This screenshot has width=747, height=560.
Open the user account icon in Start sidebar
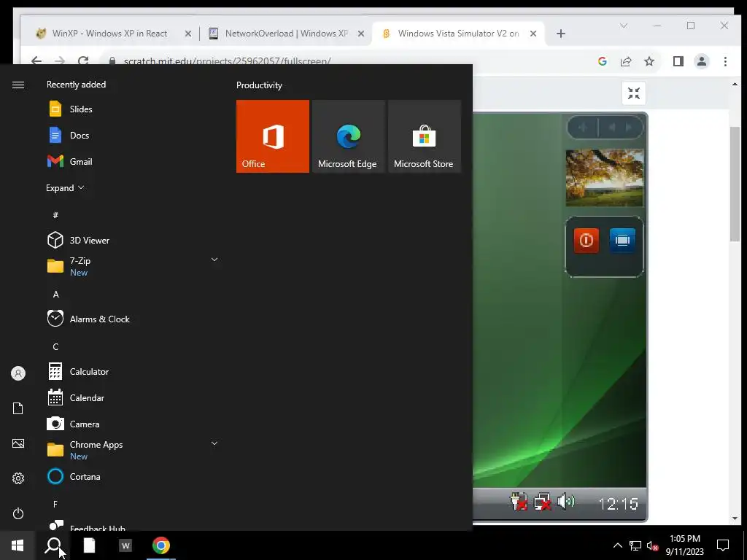coord(18,373)
